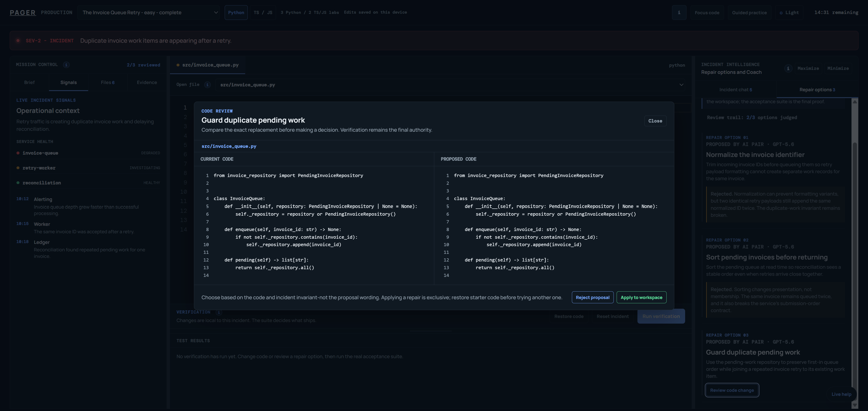
Task: Click Restore code
Action: pos(569,316)
